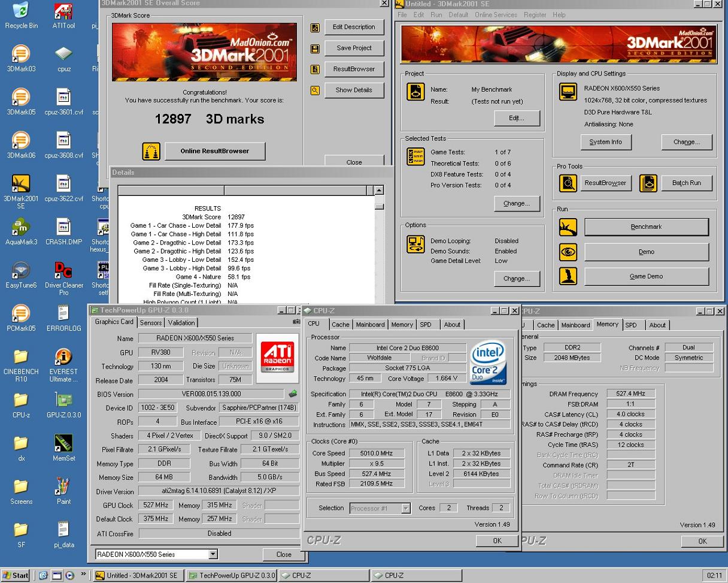Click the Edit... button in the Project panel
The height and width of the screenshot is (583, 728).
pos(516,118)
